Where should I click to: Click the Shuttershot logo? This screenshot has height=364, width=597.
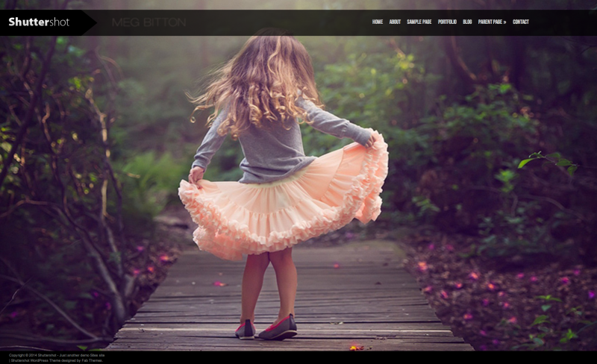[x=39, y=22]
